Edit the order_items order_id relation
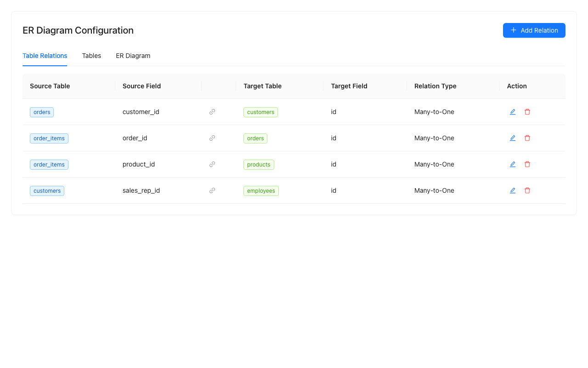Viewport: 588px width, 368px height. (513, 138)
